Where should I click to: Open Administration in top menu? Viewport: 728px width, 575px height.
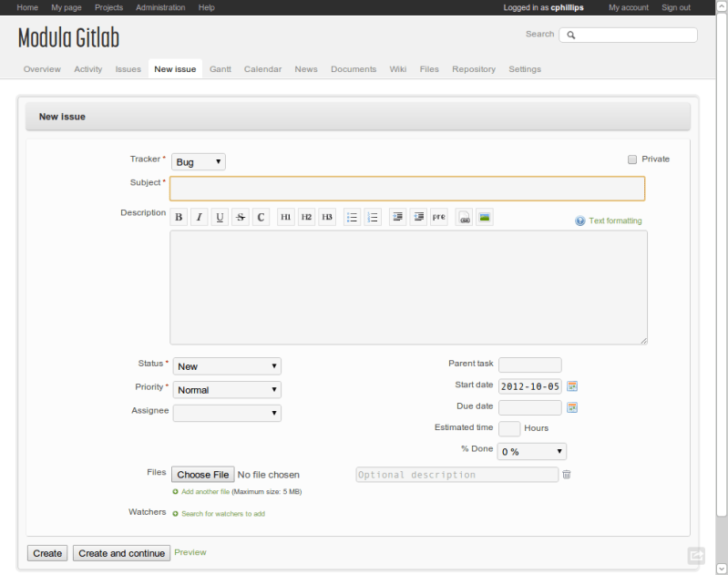(x=160, y=7)
